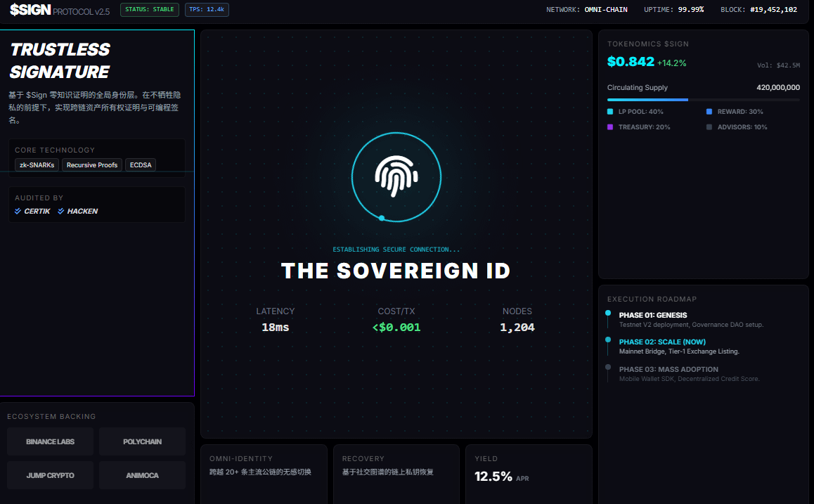814x504 pixels.
Task: Click the NETWORK: OMNI-CHAIN status
Action: coord(587,10)
